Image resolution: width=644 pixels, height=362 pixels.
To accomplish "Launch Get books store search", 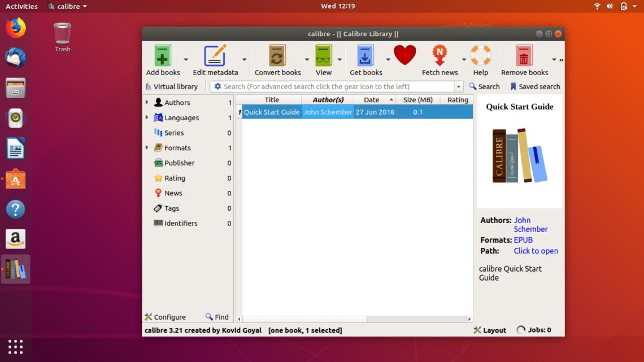I will point(365,55).
